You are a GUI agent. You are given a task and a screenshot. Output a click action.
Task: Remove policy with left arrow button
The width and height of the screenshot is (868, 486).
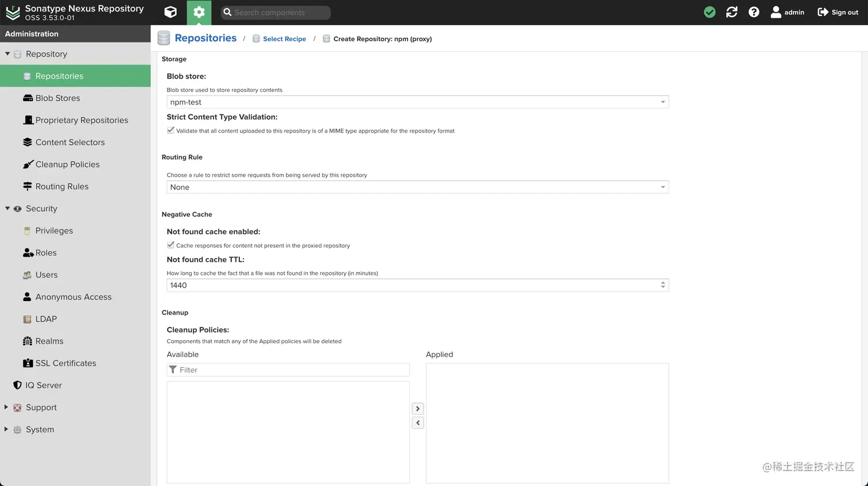click(418, 423)
